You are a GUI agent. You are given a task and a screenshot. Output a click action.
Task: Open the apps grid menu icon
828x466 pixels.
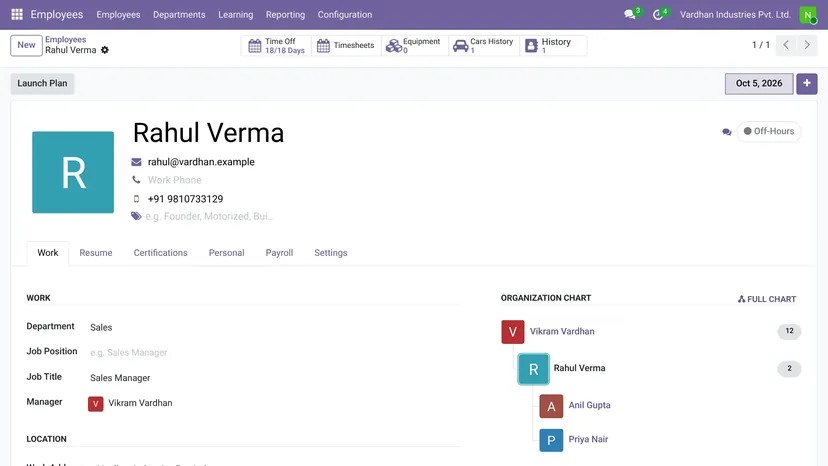(x=17, y=14)
